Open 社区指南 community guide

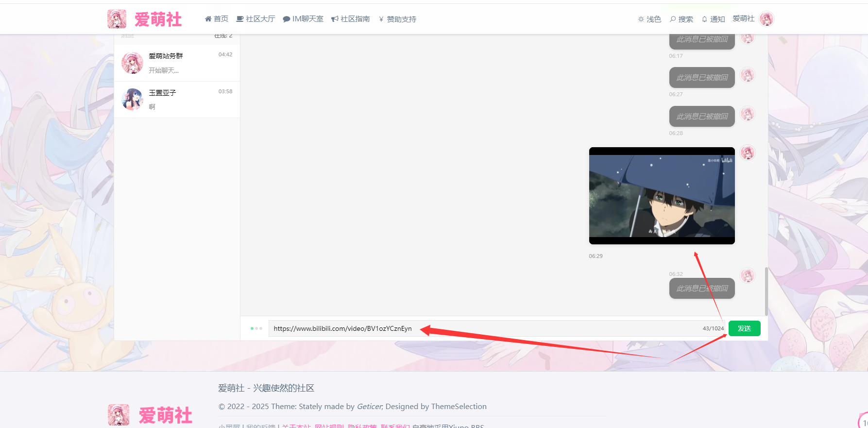click(350, 19)
